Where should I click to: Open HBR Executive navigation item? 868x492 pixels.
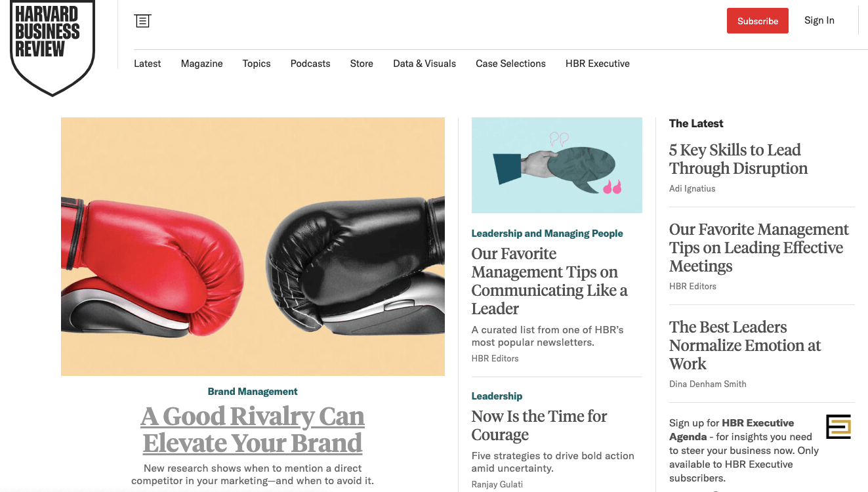pos(598,64)
